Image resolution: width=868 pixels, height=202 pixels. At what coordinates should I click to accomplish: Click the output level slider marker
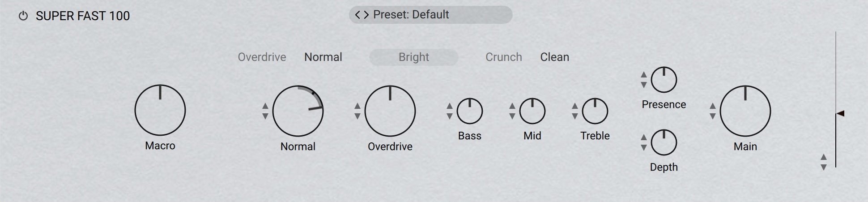coord(840,114)
